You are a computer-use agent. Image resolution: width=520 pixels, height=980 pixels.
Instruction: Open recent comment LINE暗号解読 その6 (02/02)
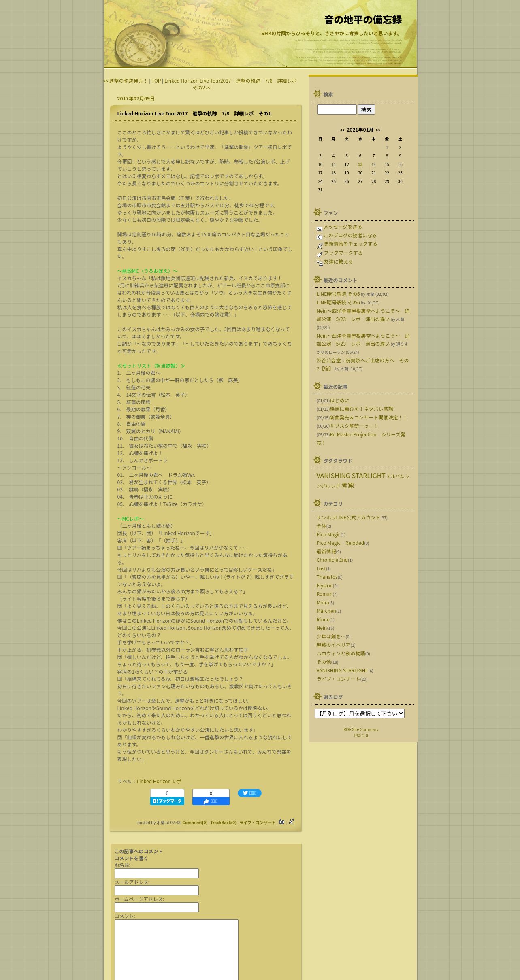(x=338, y=294)
